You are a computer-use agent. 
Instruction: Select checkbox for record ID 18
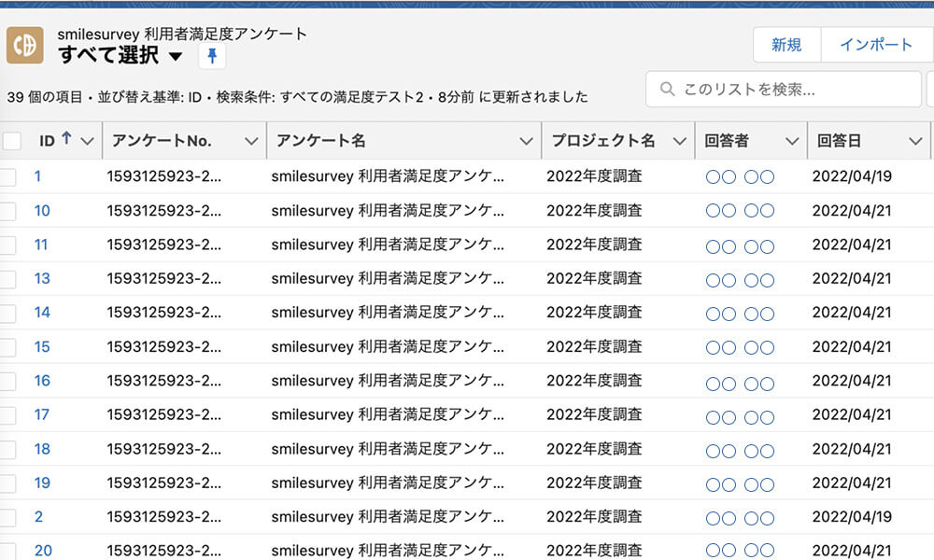coord(7,449)
